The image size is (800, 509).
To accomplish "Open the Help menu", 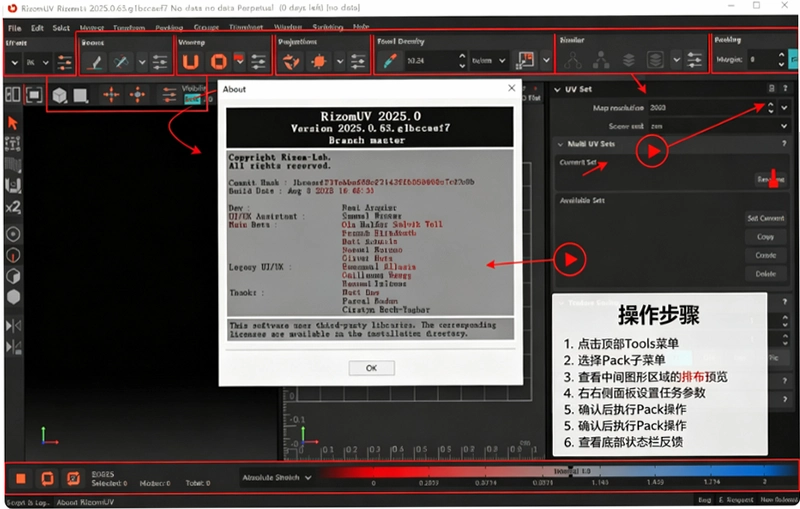I will click(361, 27).
